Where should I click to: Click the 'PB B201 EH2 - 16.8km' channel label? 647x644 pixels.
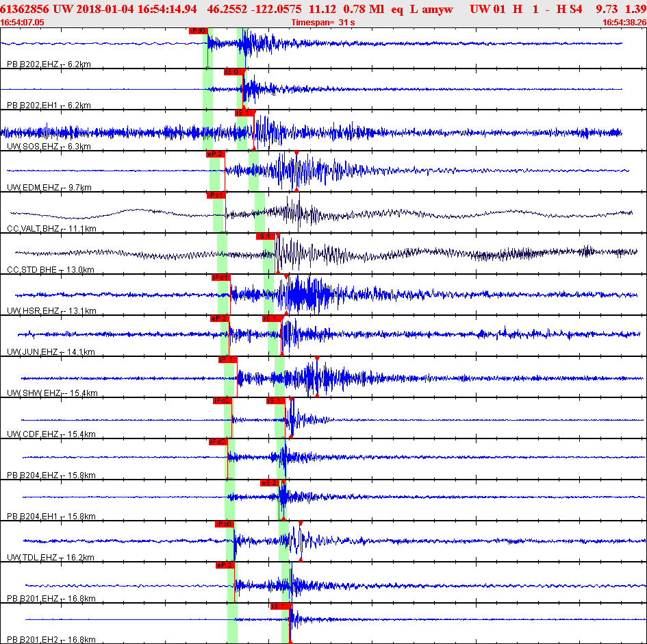[x=51, y=639]
